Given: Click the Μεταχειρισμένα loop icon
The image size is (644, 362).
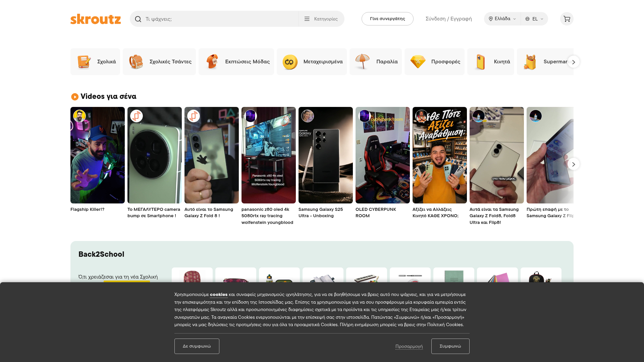Looking at the screenshot, I should pyautogui.click(x=290, y=62).
